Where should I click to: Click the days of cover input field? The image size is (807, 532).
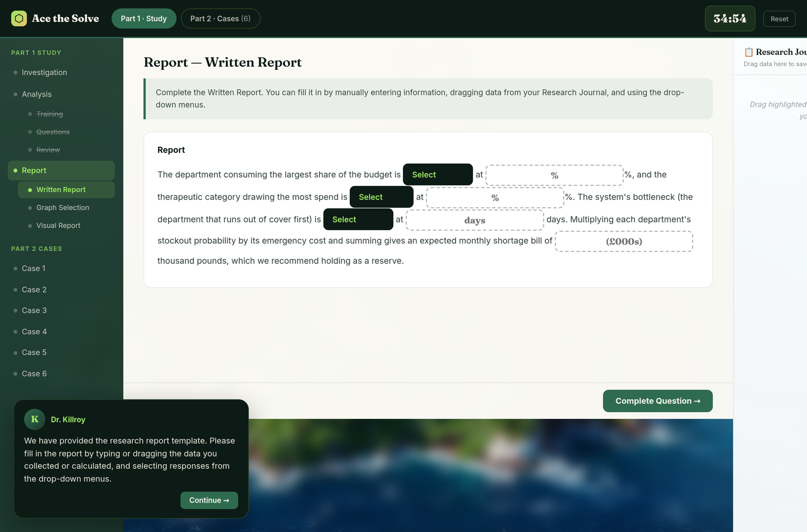[475, 220]
